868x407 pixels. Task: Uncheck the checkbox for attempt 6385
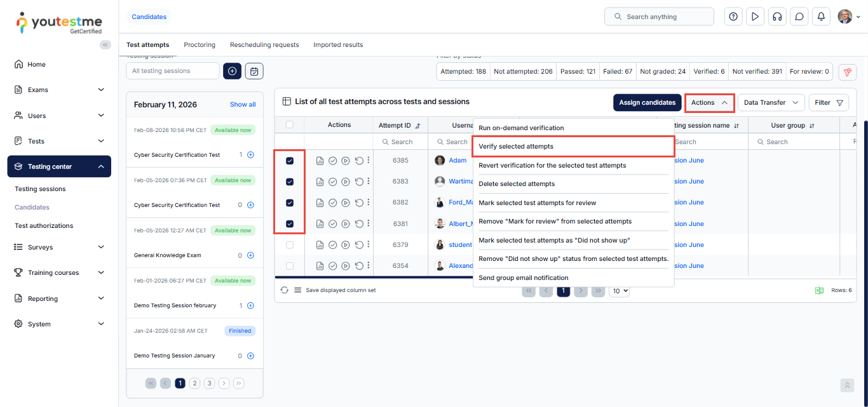point(290,161)
